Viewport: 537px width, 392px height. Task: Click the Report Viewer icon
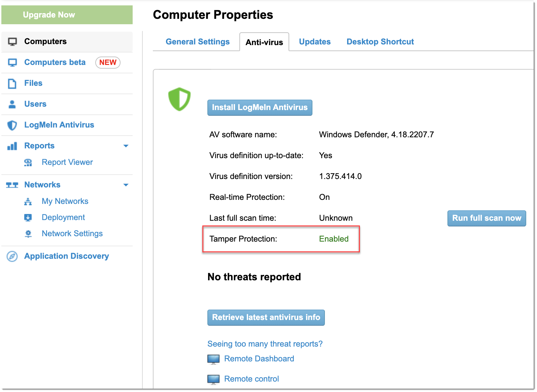[x=28, y=163]
